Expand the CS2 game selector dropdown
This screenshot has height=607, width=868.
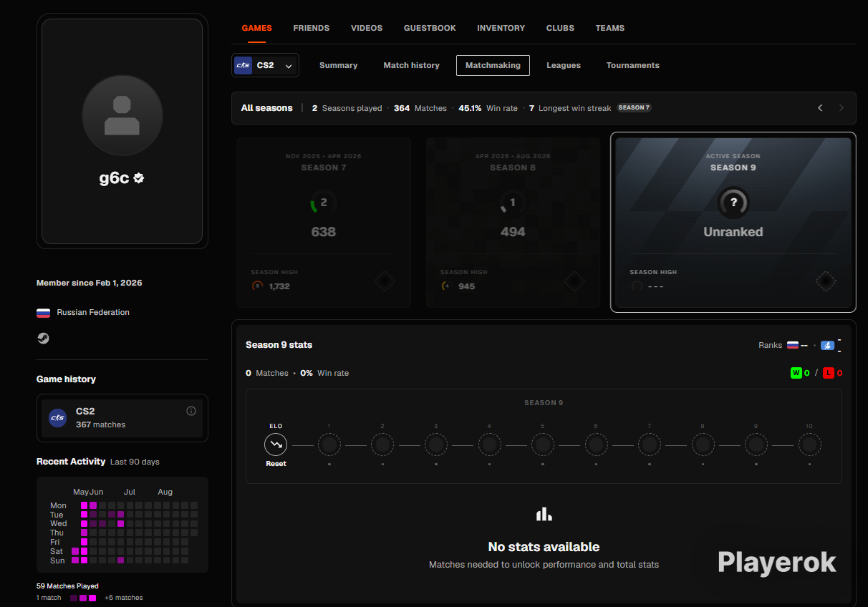pos(265,65)
